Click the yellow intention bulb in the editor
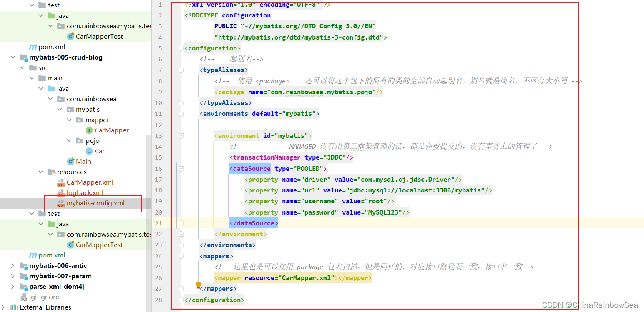The width and height of the screenshot is (644, 312). (x=199, y=285)
